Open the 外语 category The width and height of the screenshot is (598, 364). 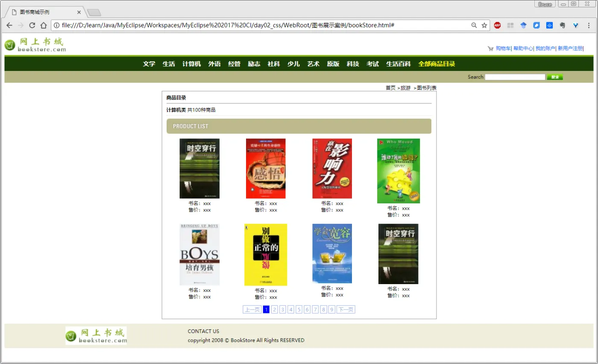(214, 64)
